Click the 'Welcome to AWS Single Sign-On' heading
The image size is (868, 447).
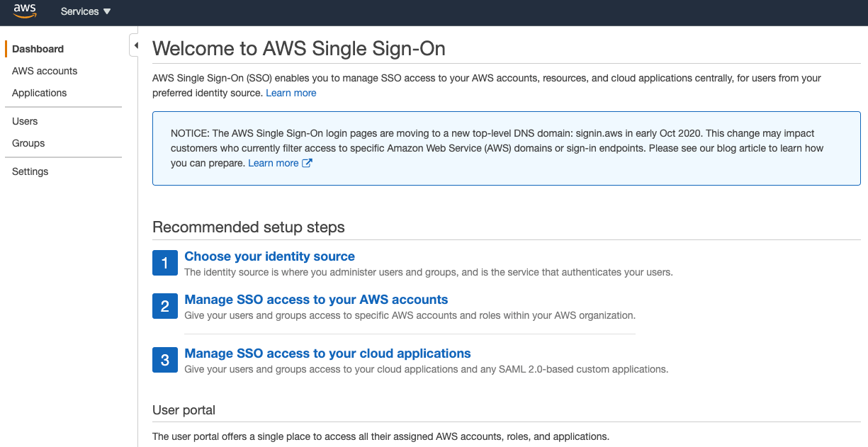pos(299,49)
